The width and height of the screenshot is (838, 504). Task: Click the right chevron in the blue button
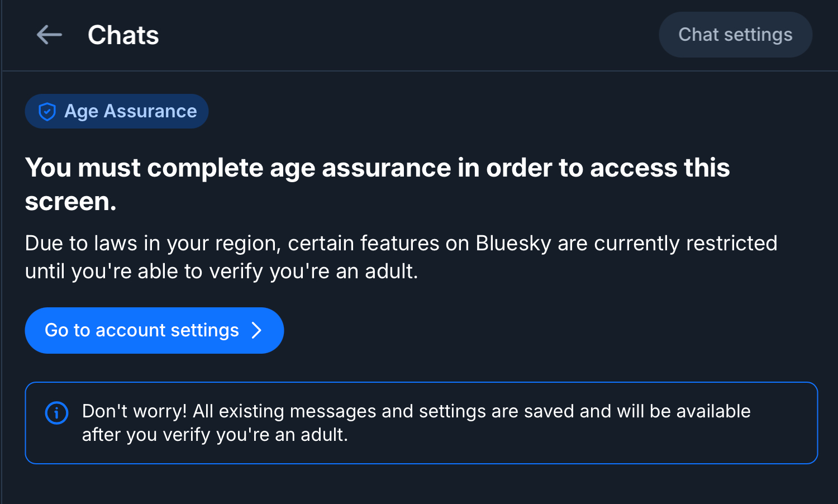pos(256,330)
